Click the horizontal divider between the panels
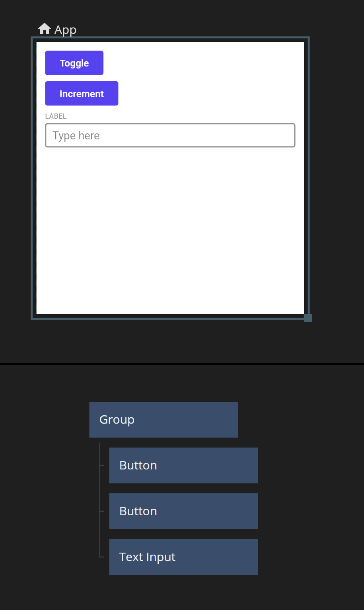 tap(182, 364)
